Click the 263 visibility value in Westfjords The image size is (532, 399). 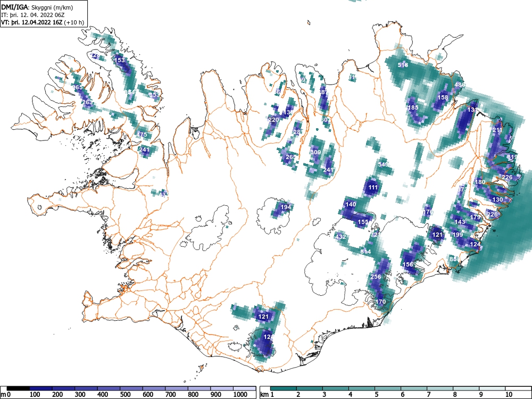coord(87,103)
